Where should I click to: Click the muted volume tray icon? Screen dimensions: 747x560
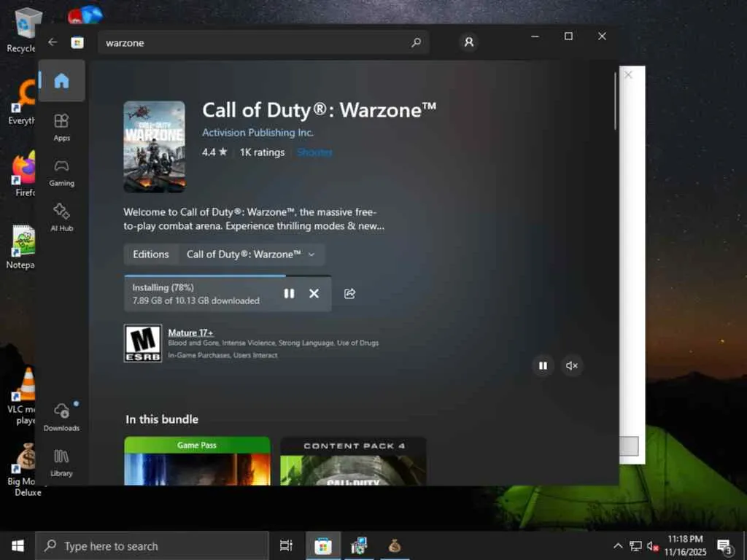tap(653, 545)
